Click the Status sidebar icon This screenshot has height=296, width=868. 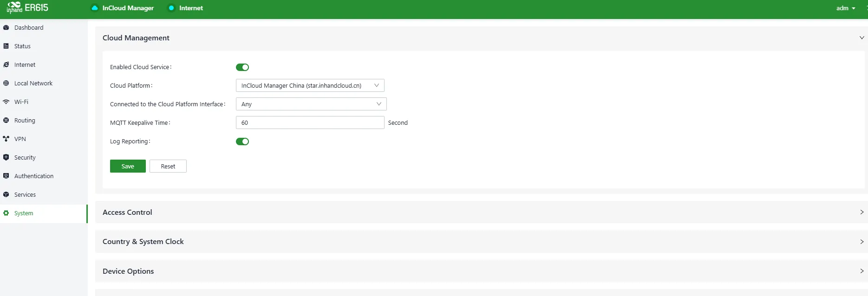coord(6,46)
